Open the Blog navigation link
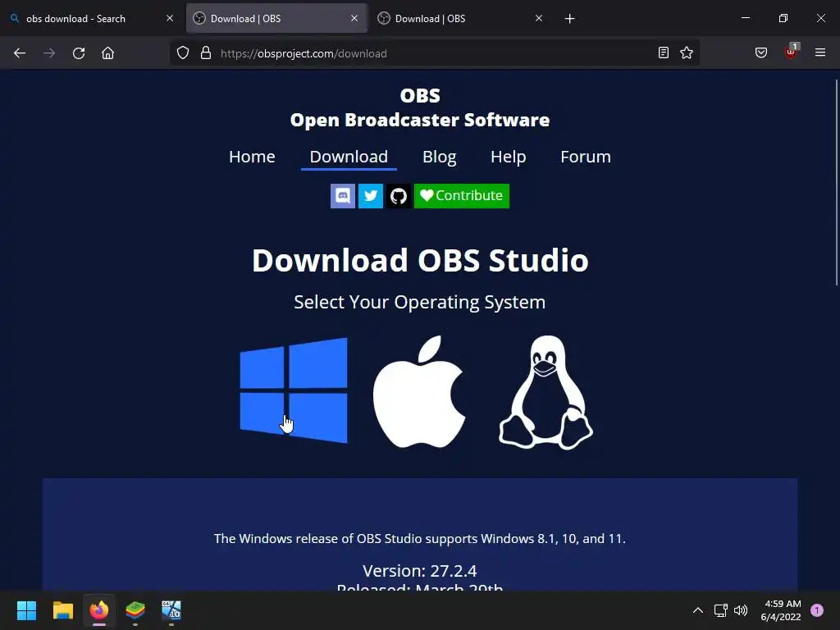 click(440, 157)
